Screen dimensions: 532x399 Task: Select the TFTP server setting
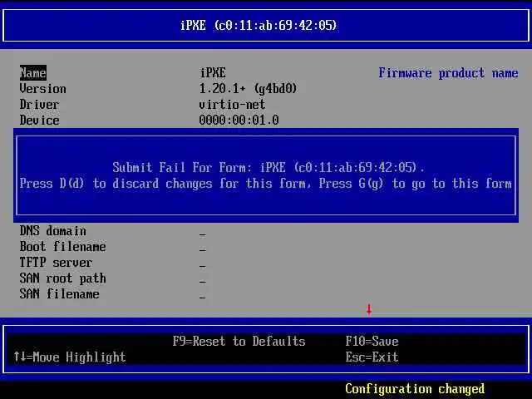pyautogui.click(x=56, y=263)
